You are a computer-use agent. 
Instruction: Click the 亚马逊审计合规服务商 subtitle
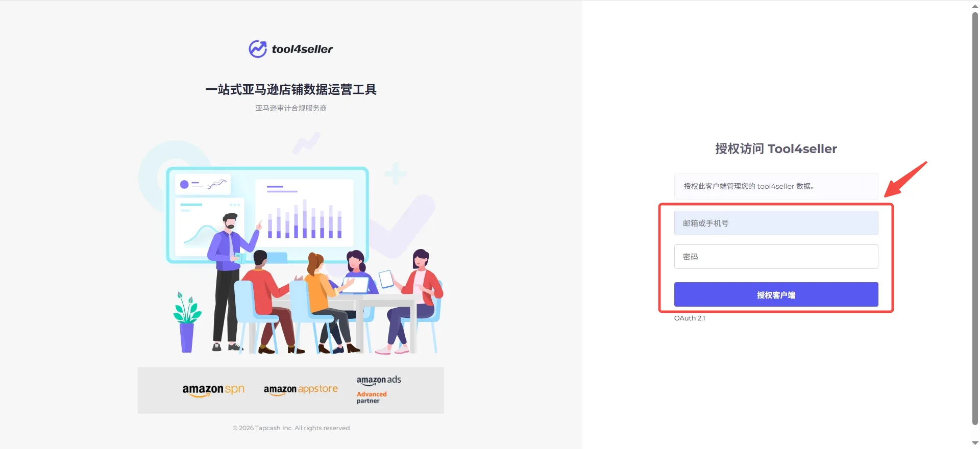coord(291,108)
